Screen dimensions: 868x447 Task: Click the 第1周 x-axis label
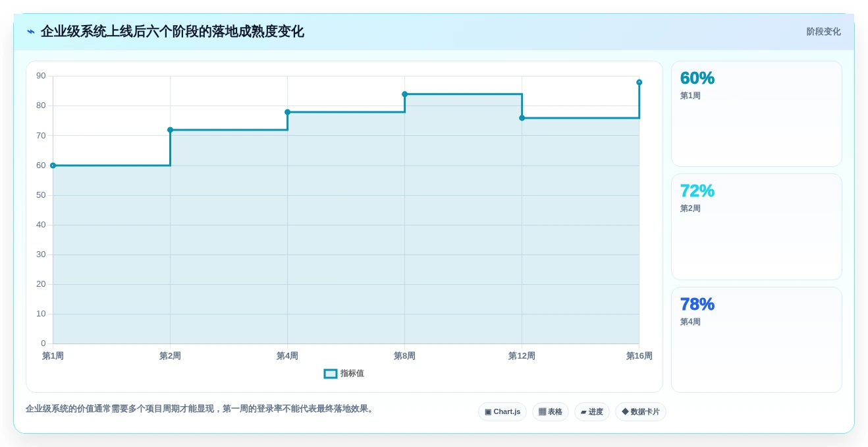point(53,356)
